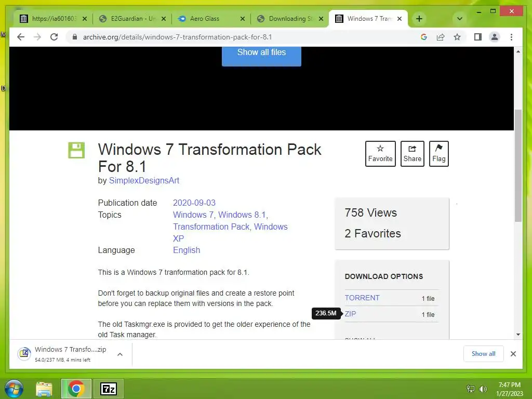Open the Windows 8.1 topic link
Image resolution: width=532 pixels, height=399 pixels.
(242, 215)
